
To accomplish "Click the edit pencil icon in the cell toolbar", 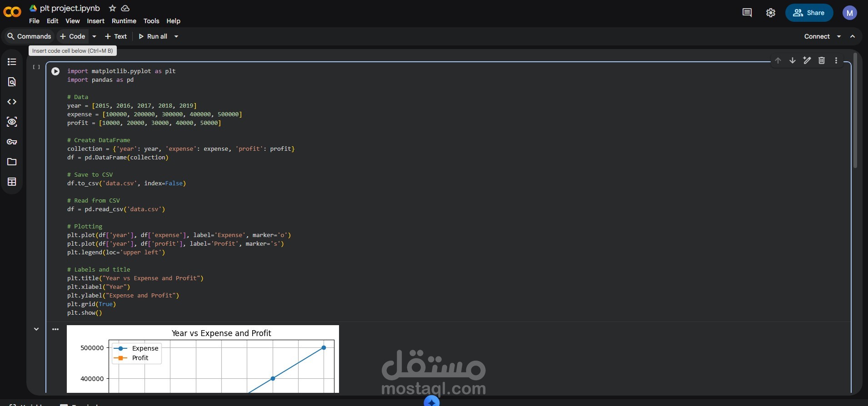I will 807,60.
